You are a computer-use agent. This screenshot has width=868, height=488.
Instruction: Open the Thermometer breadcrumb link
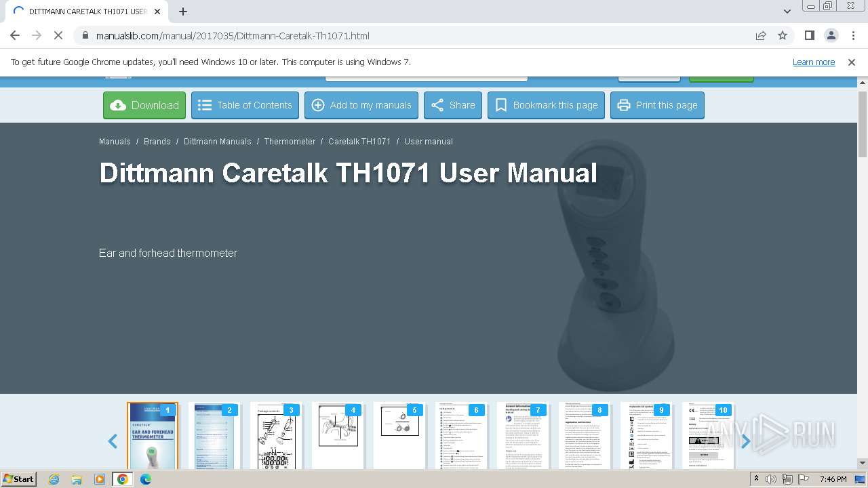pos(290,142)
